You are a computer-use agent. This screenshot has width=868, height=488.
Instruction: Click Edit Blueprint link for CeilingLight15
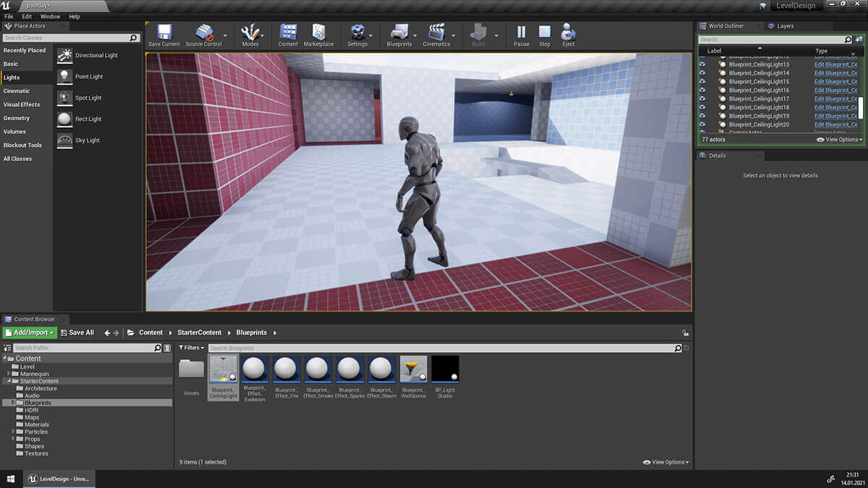835,82
